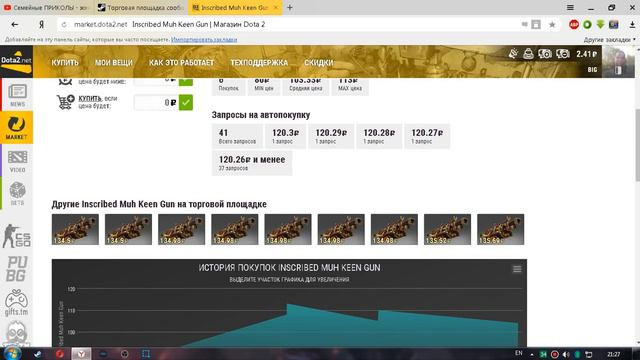
Task: Click the withdraw funds money-minus icon
Action: pyautogui.click(x=563, y=53)
